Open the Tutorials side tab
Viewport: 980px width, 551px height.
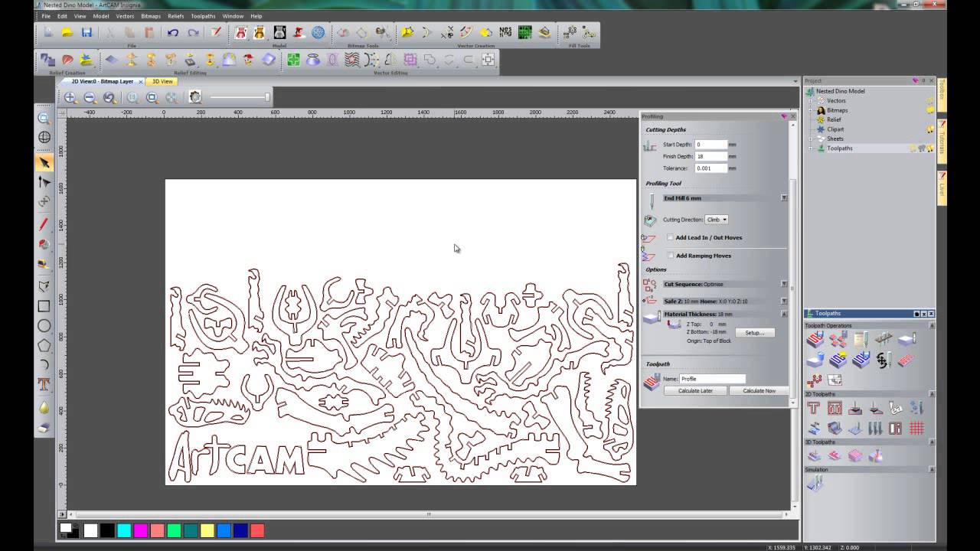pyautogui.click(x=942, y=142)
